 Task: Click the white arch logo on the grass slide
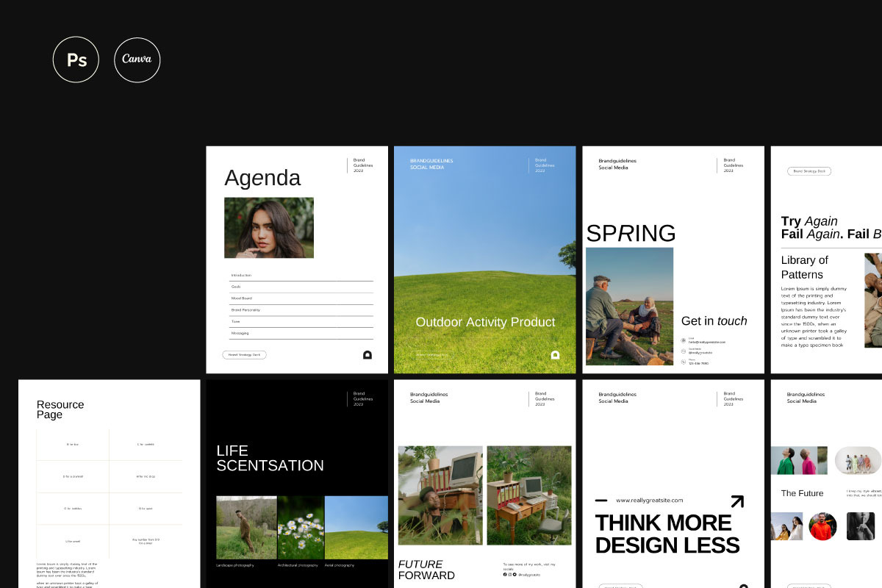coord(555,355)
